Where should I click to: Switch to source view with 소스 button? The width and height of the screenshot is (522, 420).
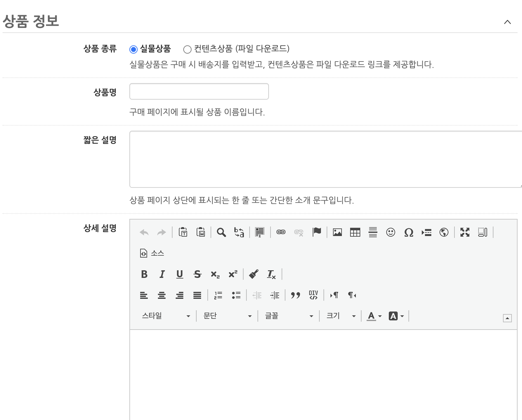tap(152, 253)
